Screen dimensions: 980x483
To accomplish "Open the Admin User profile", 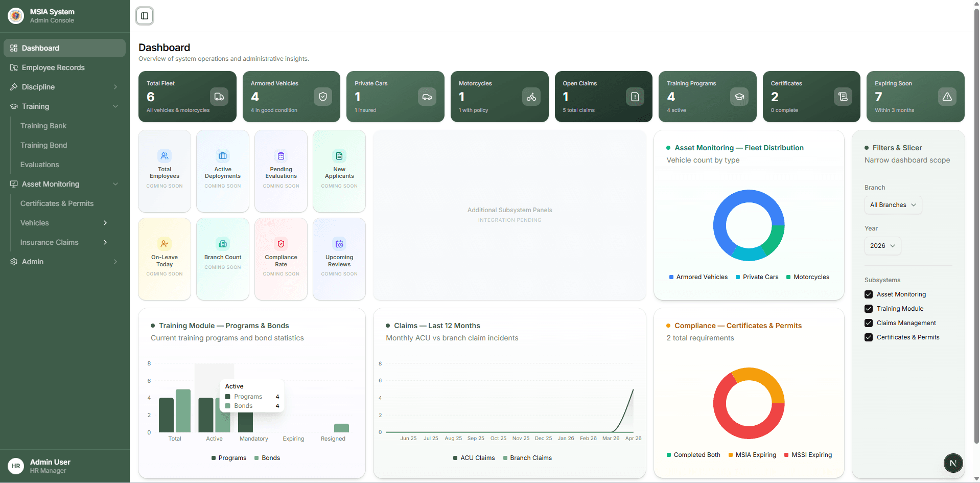I will pyautogui.click(x=64, y=466).
